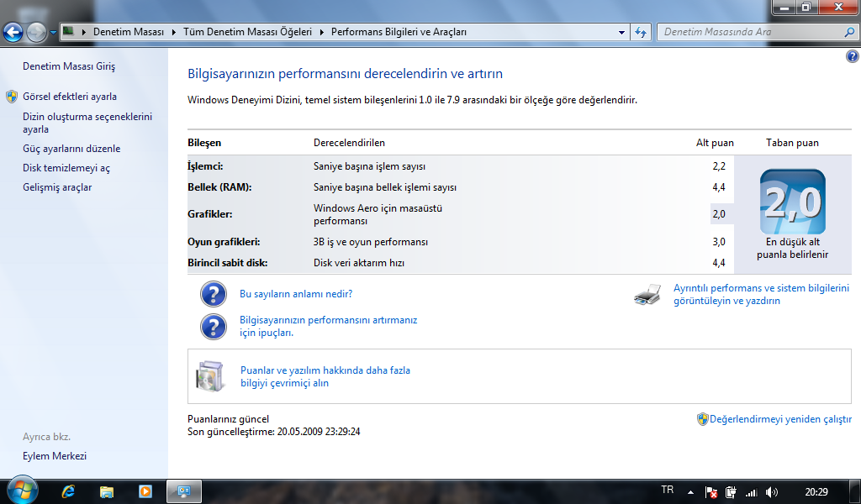Click Disk veri aktarım hızı text
Screen dimensions: 861x504
(x=358, y=263)
